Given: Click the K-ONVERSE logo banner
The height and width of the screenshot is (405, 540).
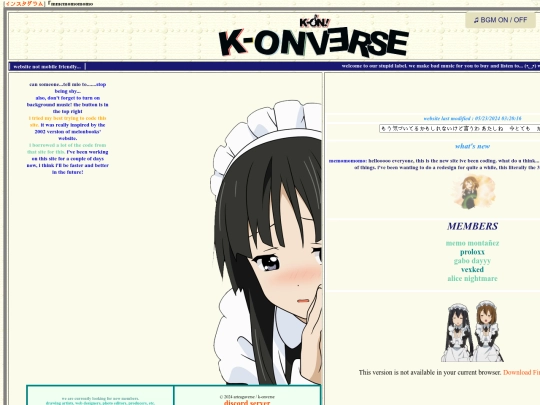Looking at the screenshot, I should [x=314, y=43].
